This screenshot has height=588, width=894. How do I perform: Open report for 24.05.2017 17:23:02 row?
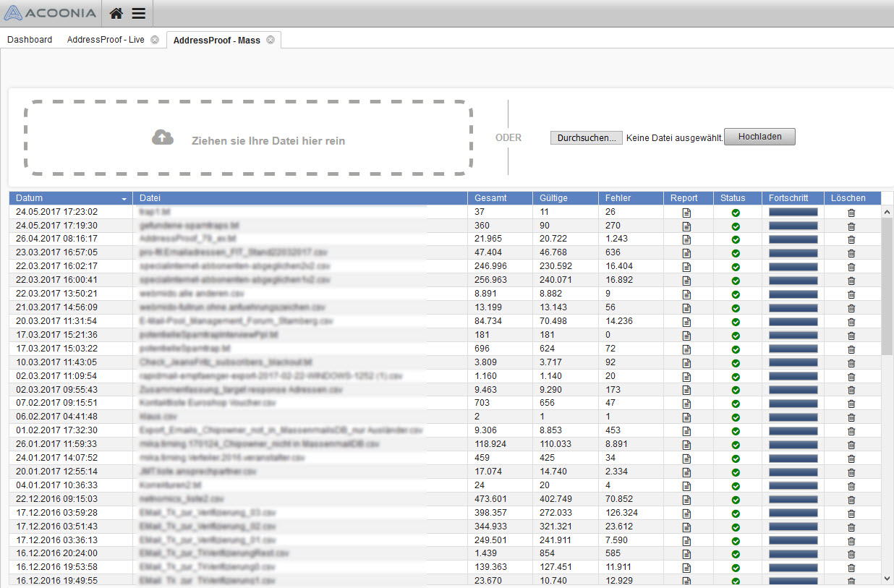tap(686, 213)
